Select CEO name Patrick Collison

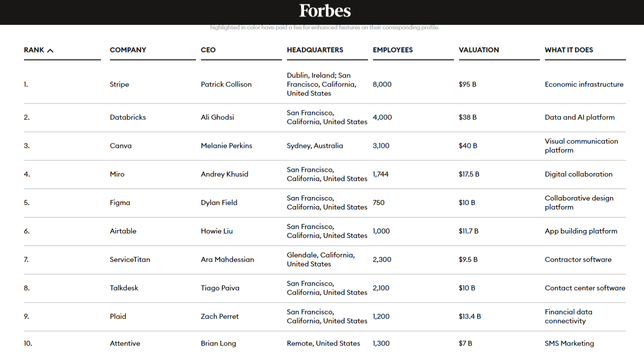226,84
